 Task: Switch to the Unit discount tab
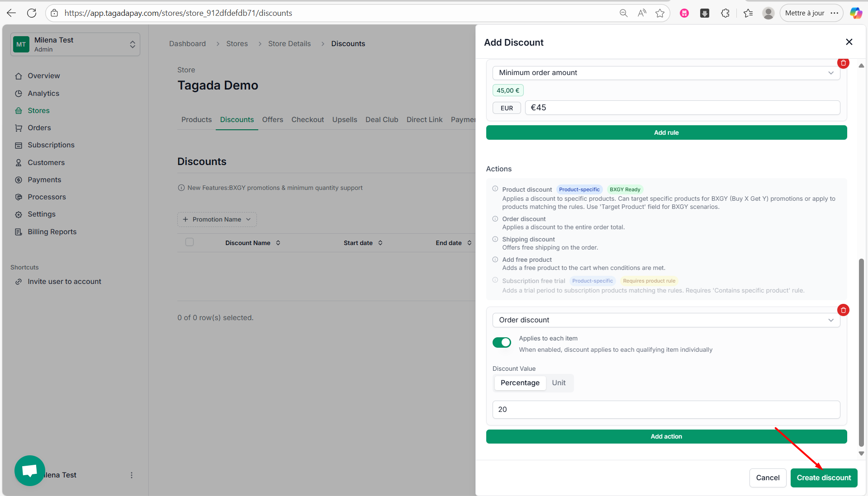click(x=559, y=383)
